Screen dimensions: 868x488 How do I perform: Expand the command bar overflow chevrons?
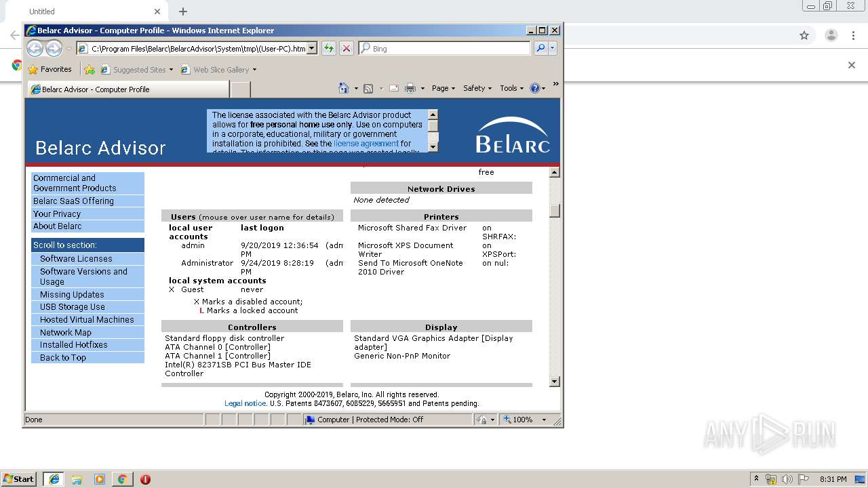point(555,84)
